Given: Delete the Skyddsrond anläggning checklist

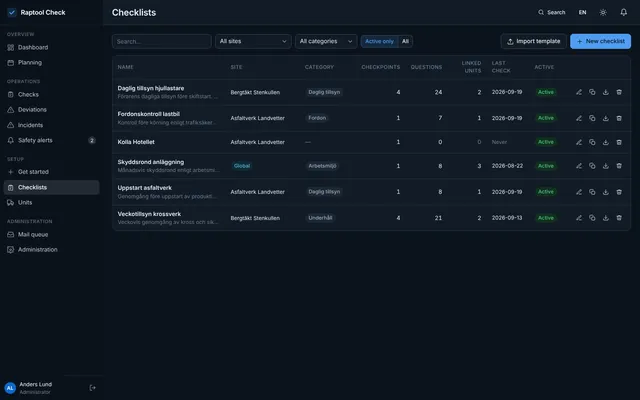Looking at the screenshot, I should (619, 166).
